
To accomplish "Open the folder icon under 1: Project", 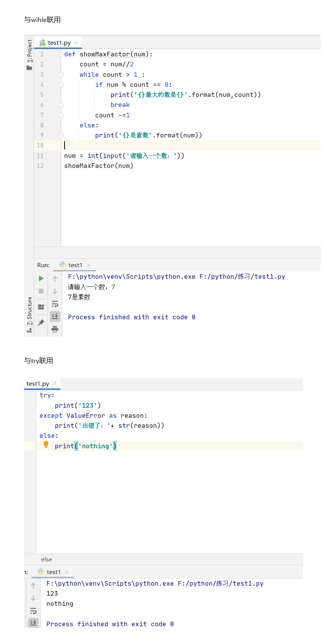I will [x=29, y=68].
